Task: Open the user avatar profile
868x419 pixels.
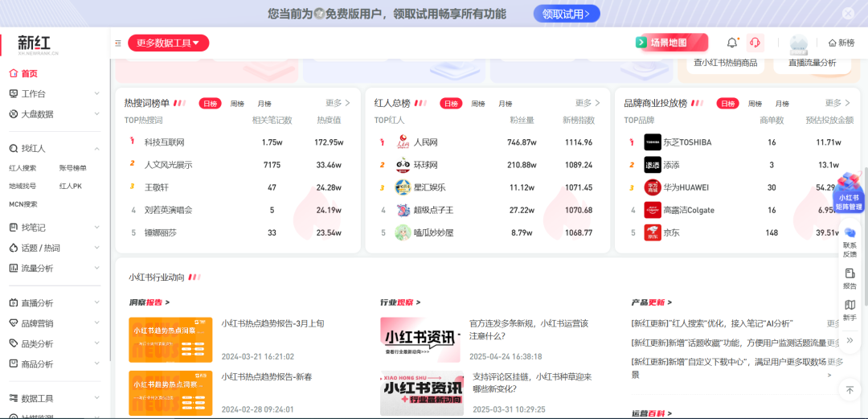Action: [798, 43]
